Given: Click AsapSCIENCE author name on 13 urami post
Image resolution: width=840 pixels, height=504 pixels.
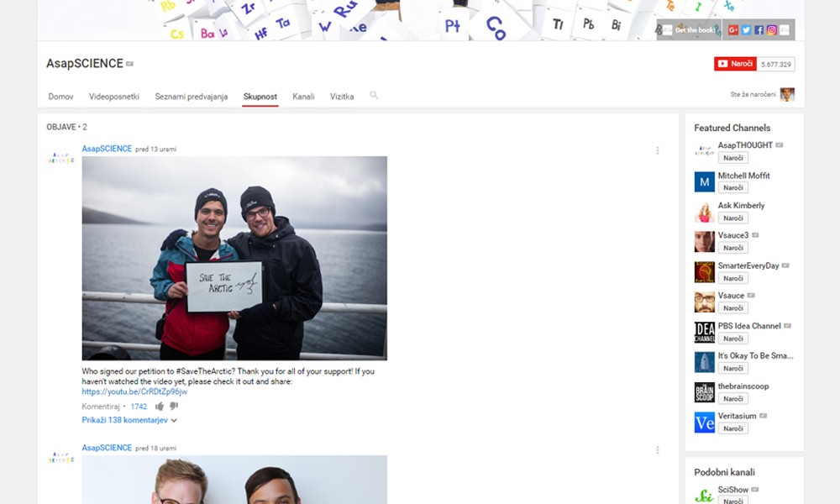Looking at the screenshot, I should (107, 149).
